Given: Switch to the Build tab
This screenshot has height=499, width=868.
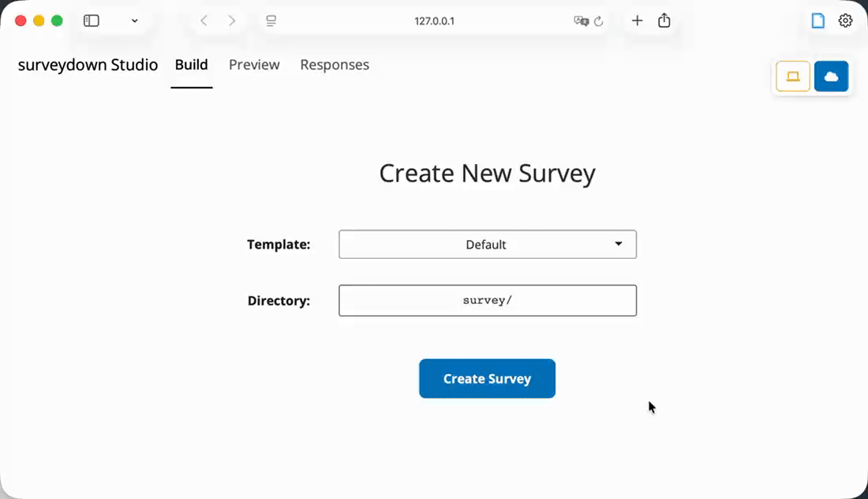Looking at the screenshot, I should coord(192,65).
